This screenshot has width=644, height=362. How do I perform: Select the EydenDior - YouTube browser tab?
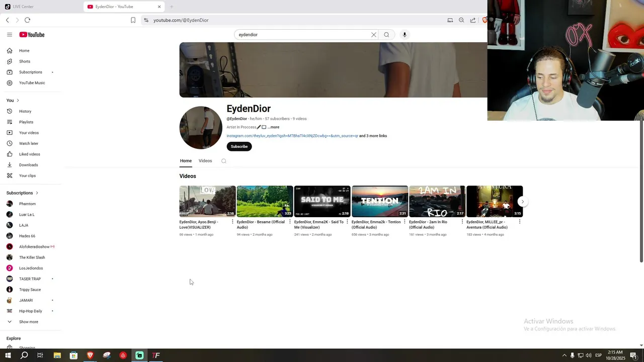[x=124, y=7]
